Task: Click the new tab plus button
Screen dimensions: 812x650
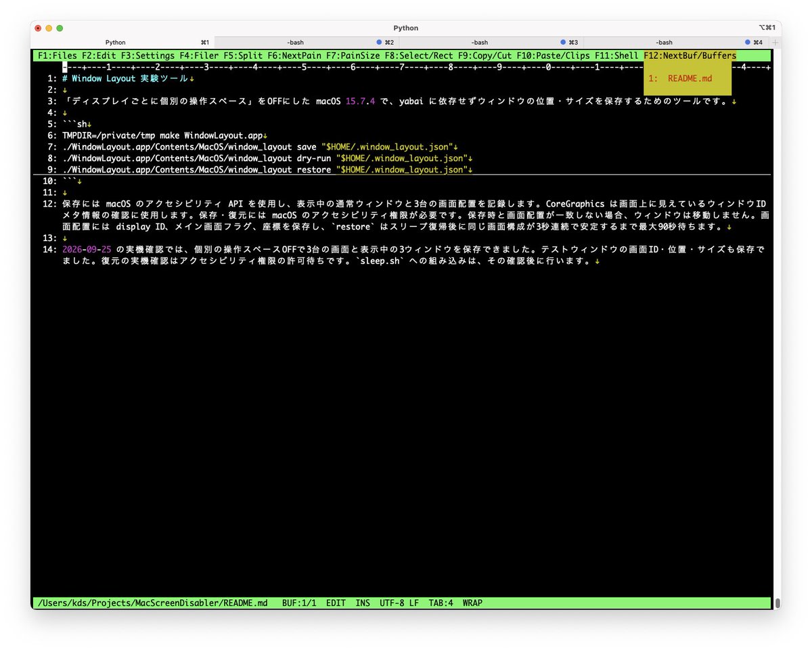Action: (x=775, y=42)
